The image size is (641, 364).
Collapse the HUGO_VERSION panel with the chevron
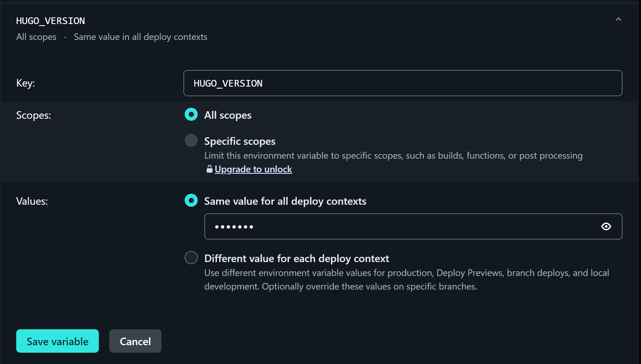[x=618, y=19]
